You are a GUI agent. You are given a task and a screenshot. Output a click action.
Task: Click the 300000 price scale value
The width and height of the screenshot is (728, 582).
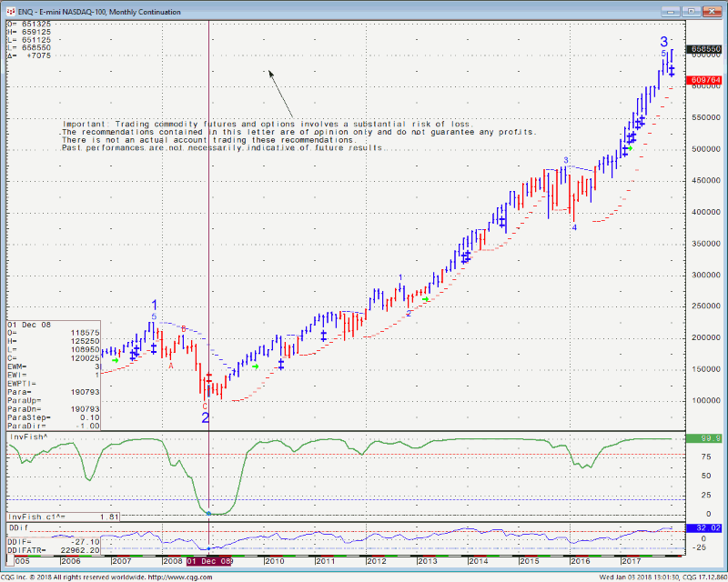(706, 276)
